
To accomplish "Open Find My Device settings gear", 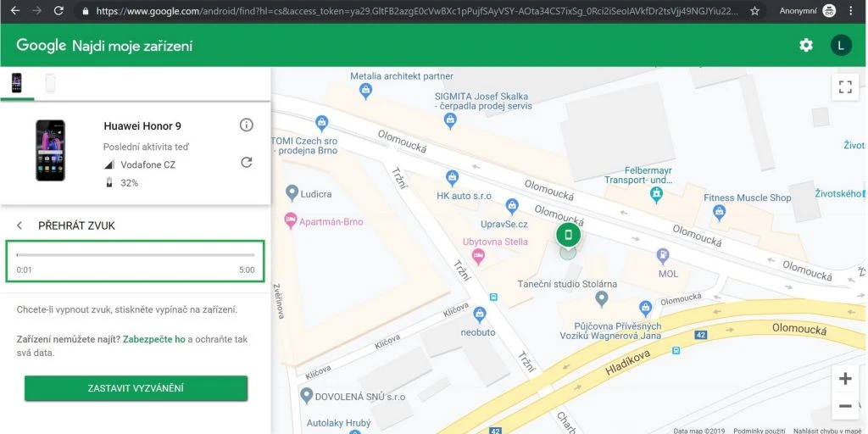I will (x=805, y=45).
